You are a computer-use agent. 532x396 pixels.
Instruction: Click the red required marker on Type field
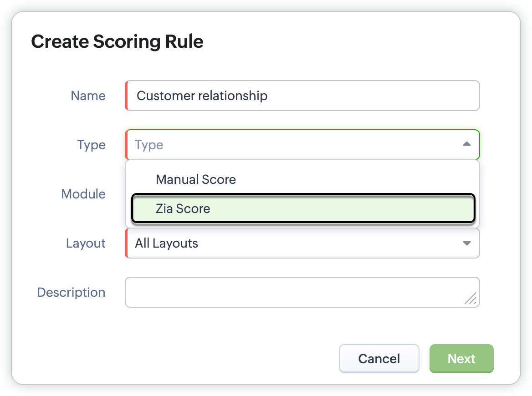click(x=126, y=145)
